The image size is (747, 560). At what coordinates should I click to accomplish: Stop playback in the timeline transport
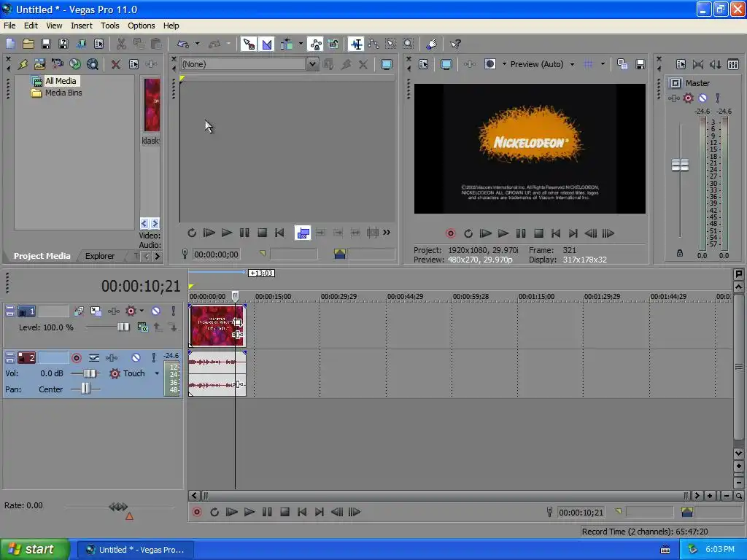(285, 512)
